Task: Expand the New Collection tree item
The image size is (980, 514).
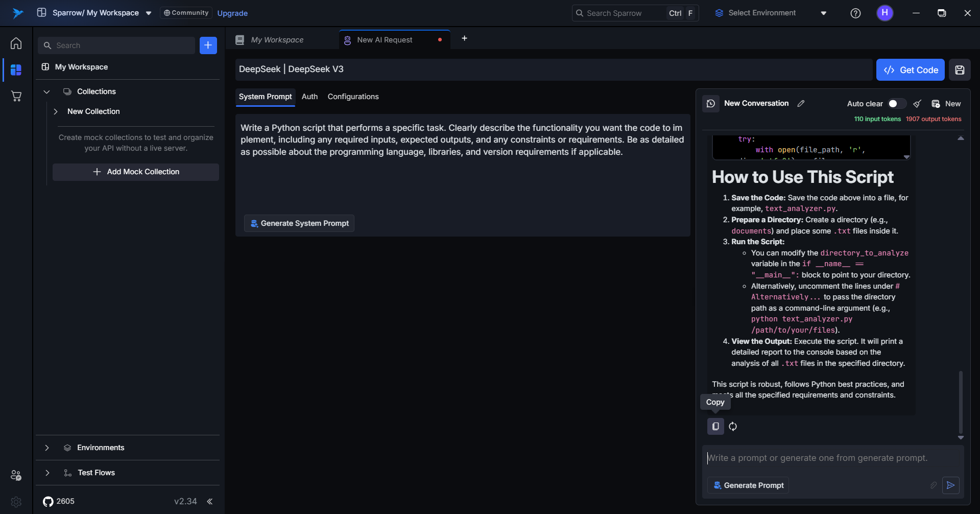Action: tap(56, 111)
